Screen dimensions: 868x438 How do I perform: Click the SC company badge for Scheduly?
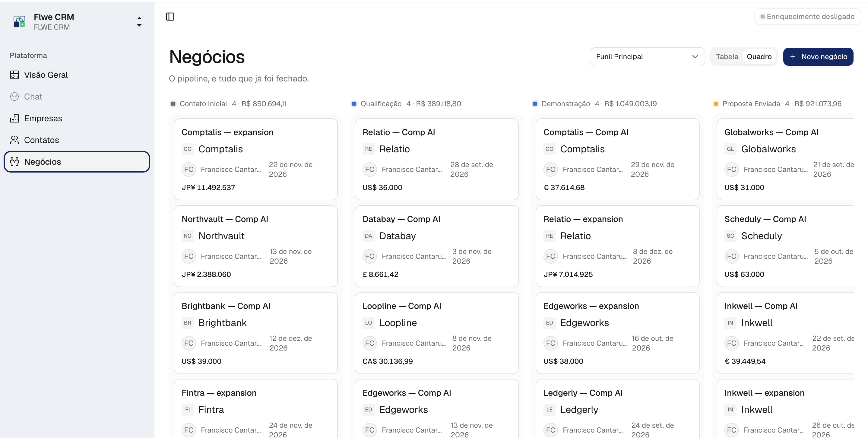tap(730, 236)
